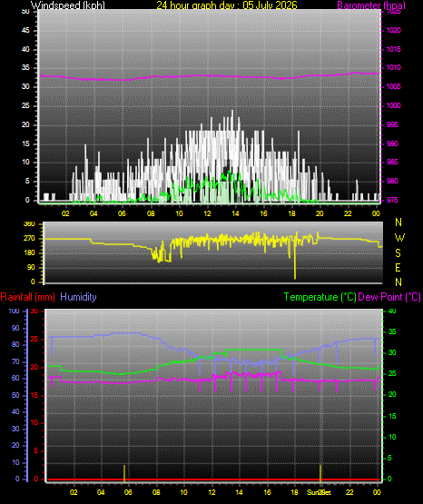Click the "Dew Point (°C)" legend label

click(x=389, y=297)
